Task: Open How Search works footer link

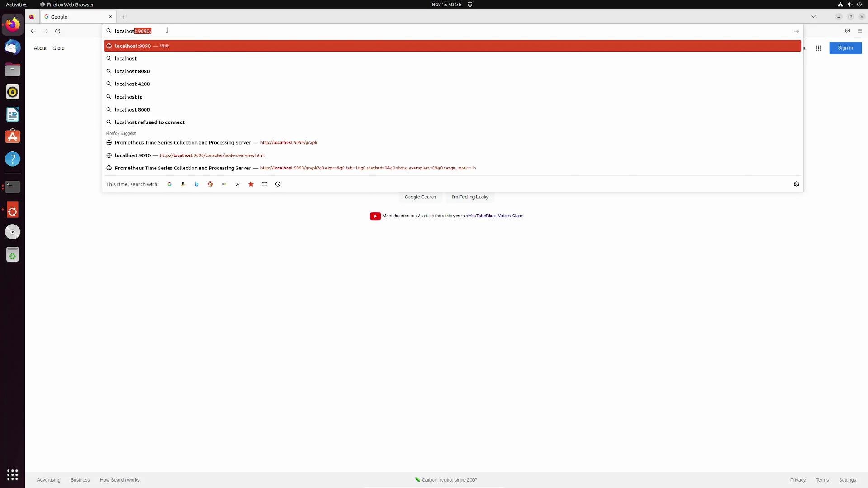Action: 120,480
